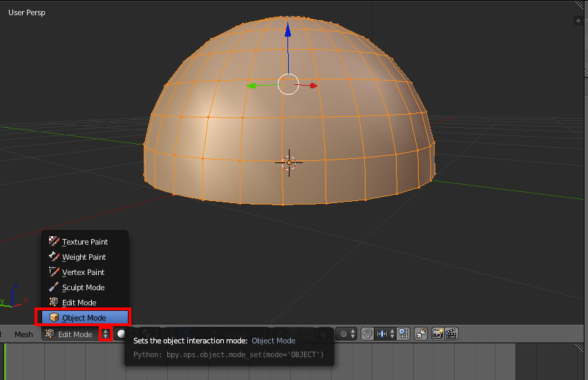Click the green Y-axis manipulator arrow
The image size is (588, 380).
(x=252, y=86)
